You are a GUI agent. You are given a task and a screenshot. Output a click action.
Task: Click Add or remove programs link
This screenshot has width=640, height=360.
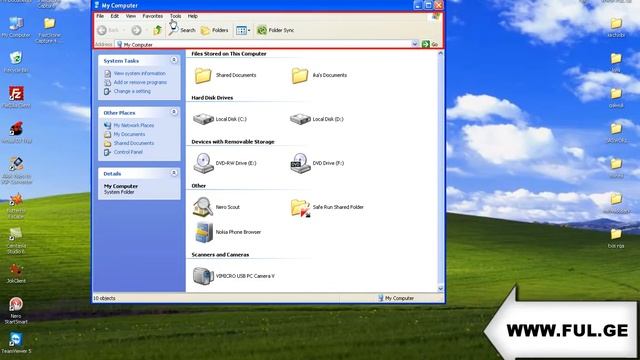point(140,82)
